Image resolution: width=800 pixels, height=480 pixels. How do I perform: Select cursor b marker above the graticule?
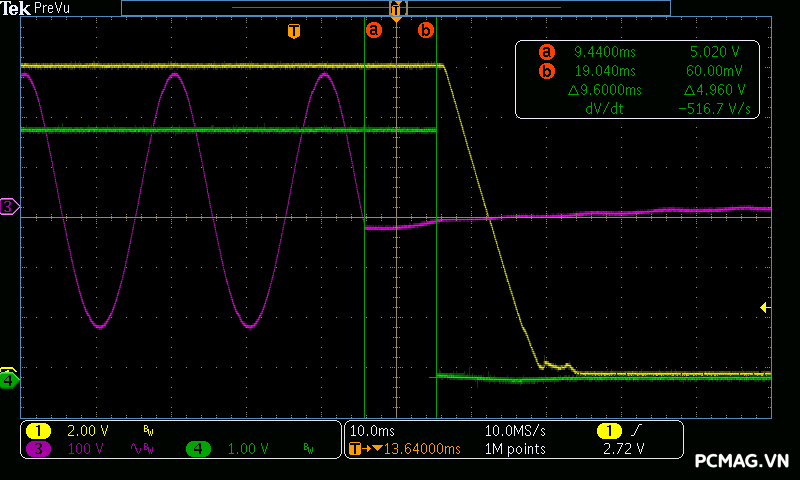pyautogui.click(x=426, y=30)
